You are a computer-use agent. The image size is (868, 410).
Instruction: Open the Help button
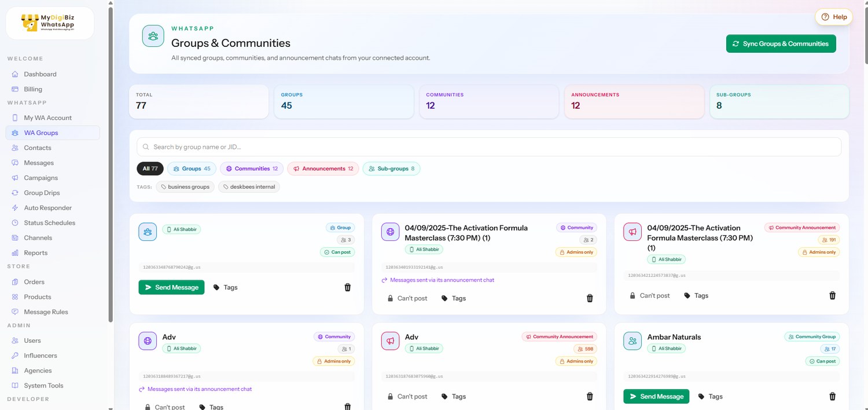834,17
